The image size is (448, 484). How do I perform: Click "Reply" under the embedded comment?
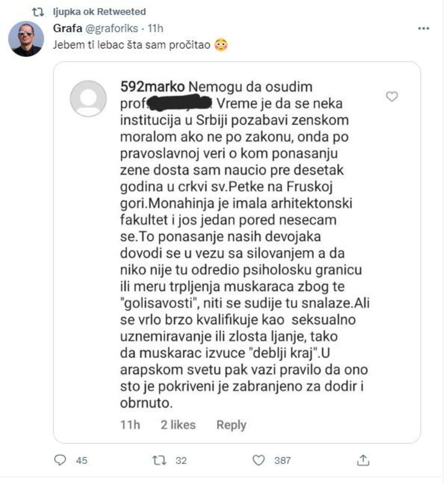click(x=232, y=424)
